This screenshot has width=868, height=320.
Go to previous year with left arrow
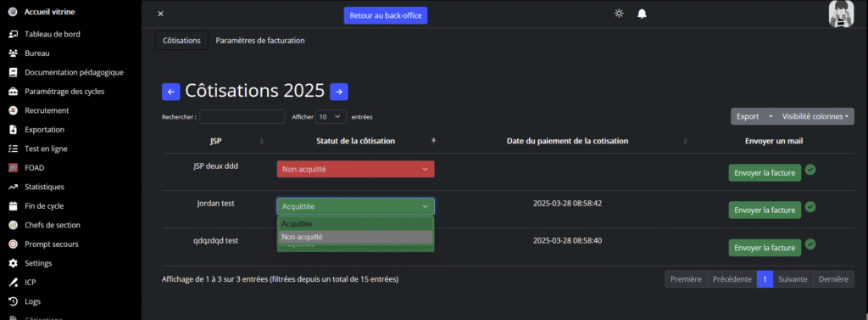[171, 92]
